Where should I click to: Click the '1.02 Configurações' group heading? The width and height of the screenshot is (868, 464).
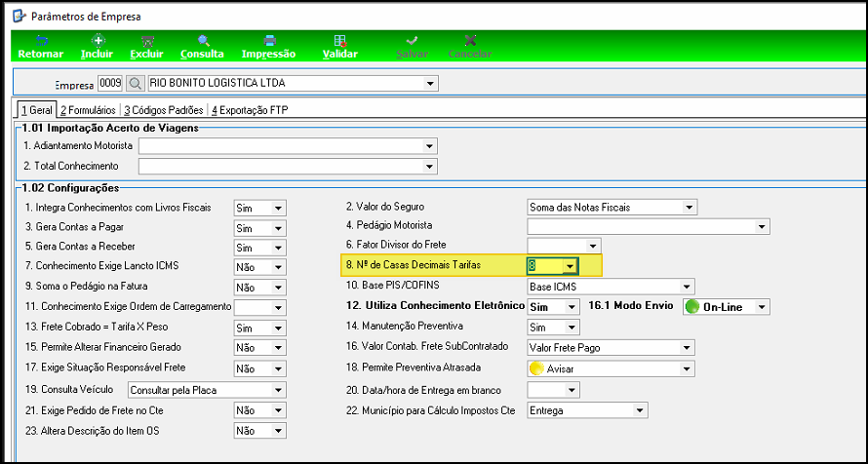70,188
